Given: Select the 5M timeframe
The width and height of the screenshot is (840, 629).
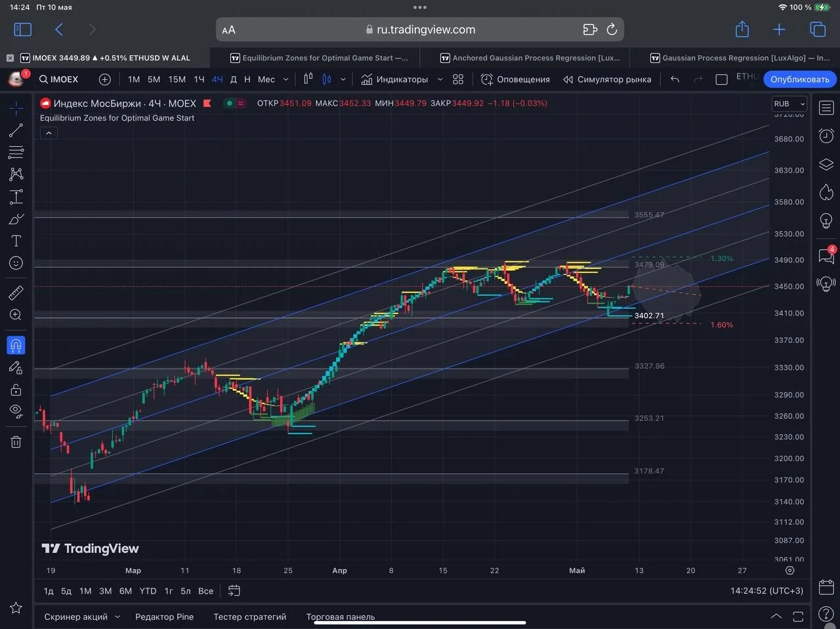Looking at the screenshot, I should coord(154,79).
